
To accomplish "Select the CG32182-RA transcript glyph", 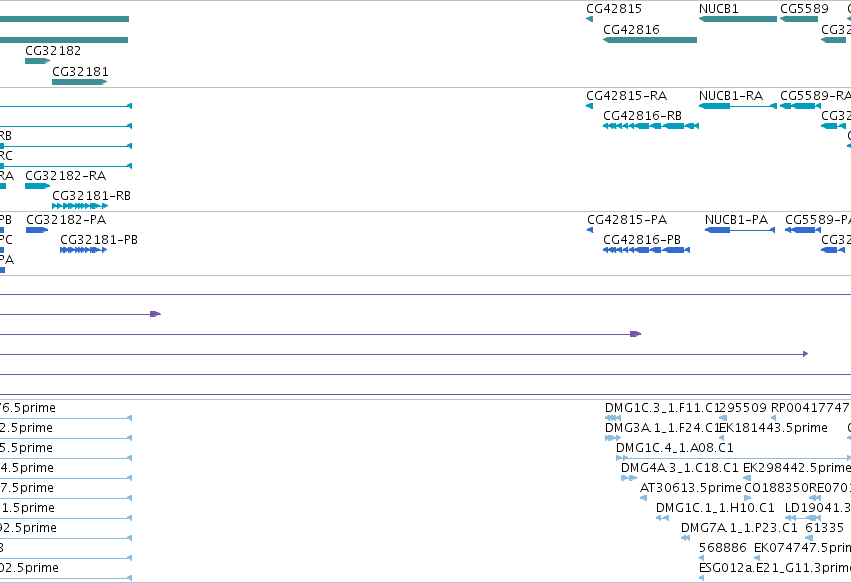I will (37, 186).
